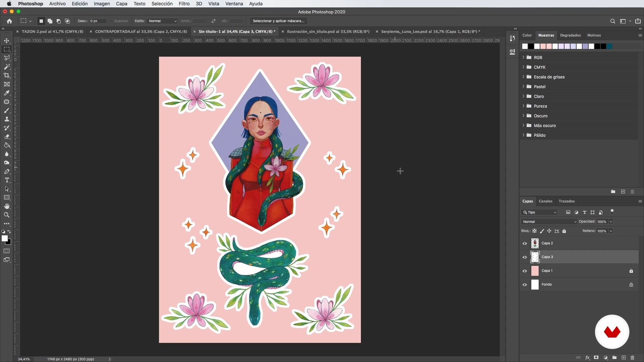Open the Capa menu
This screenshot has width=644, height=362.
[121, 4]
